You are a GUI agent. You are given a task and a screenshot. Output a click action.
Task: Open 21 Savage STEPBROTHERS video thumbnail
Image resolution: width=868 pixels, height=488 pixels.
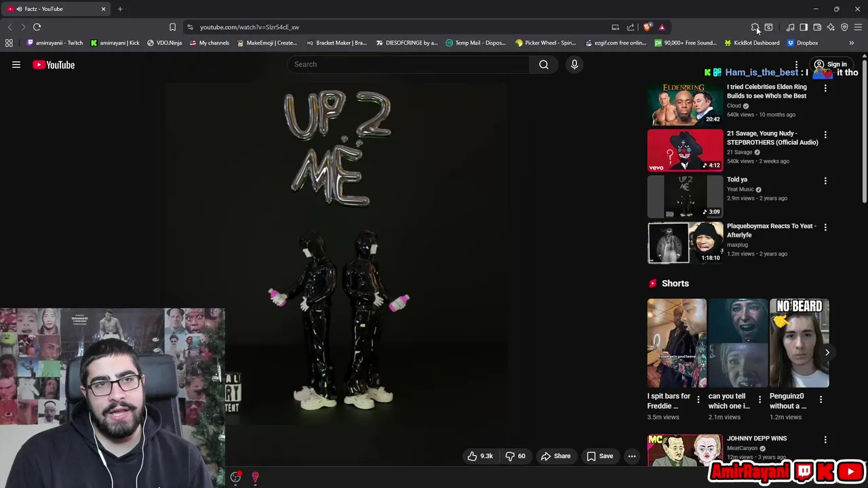(685, 150)
